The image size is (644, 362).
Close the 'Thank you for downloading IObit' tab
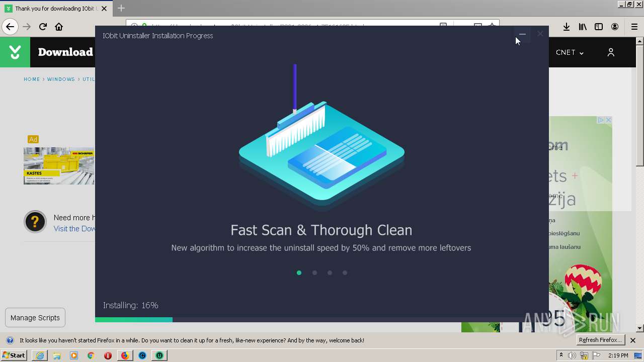click(104, 9)
